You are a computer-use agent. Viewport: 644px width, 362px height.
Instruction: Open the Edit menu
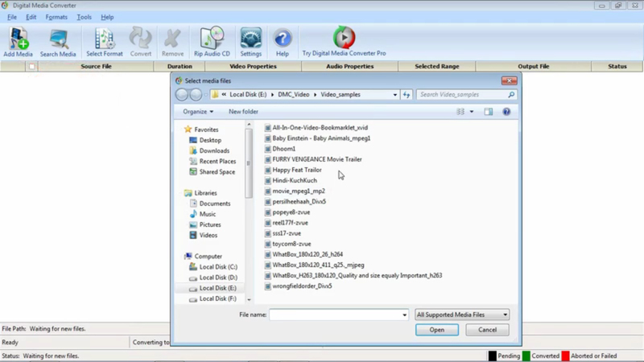tap(31, 17)
